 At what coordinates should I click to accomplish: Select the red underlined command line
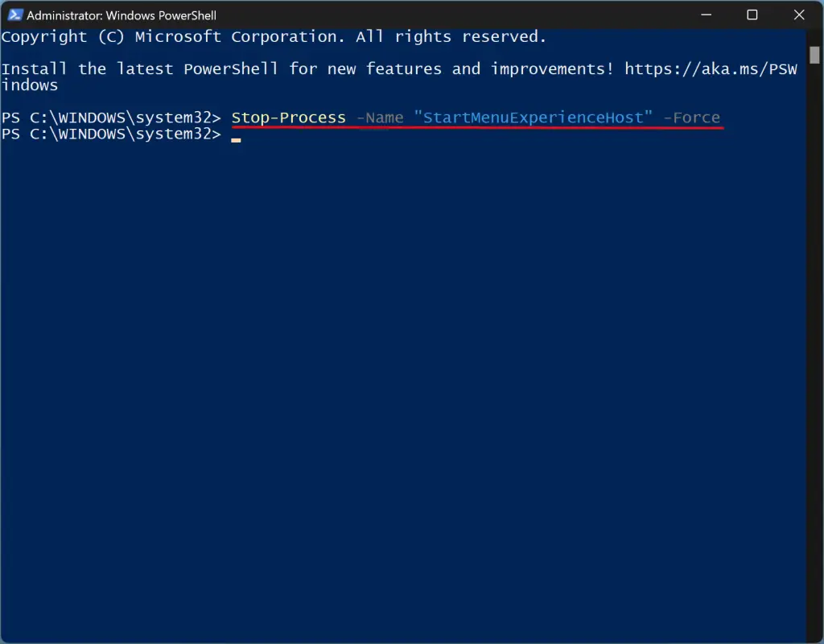point(475,118)
